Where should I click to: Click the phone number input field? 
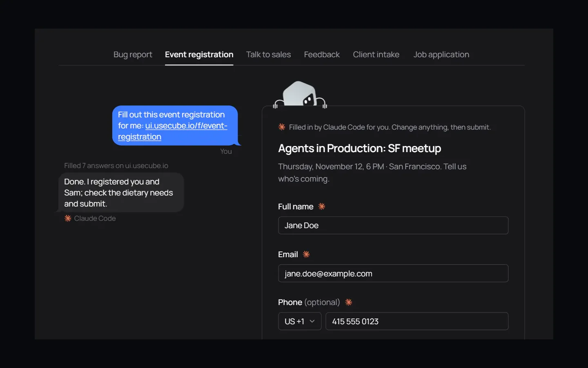point(417,321)
